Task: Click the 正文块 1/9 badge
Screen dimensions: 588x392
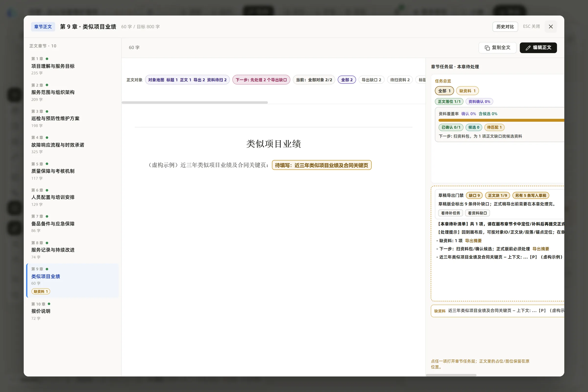Action: 497,195
